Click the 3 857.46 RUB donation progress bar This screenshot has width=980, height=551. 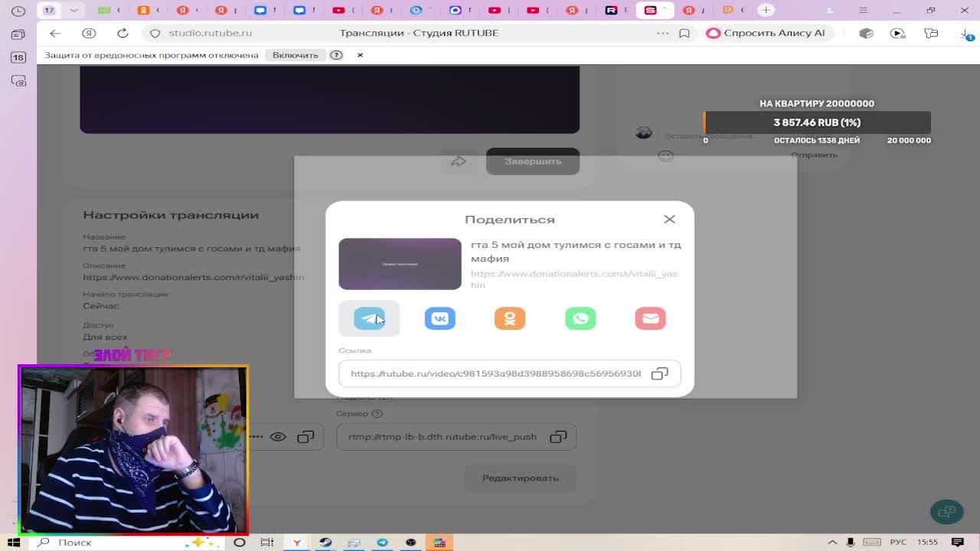817,122
